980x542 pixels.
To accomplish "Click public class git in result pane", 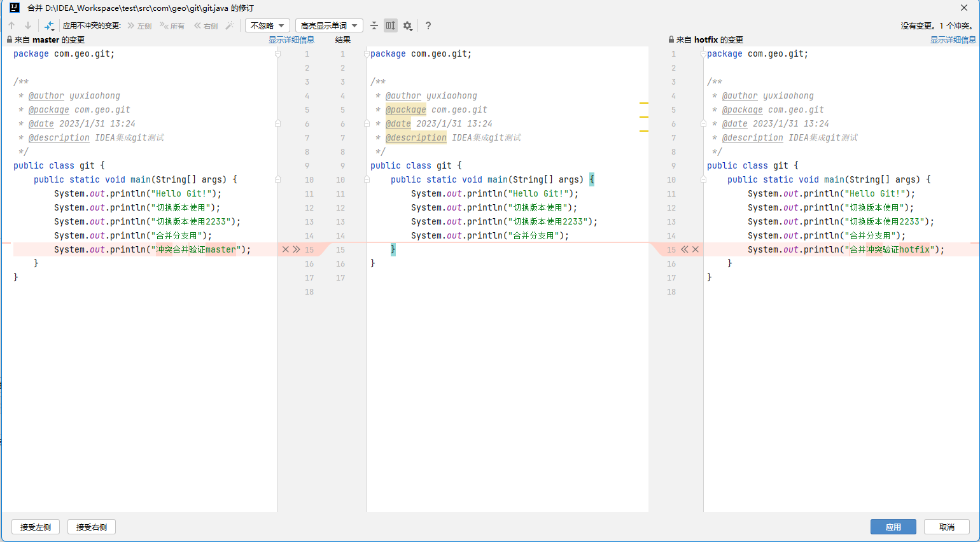I will click(x=416, y=165).
